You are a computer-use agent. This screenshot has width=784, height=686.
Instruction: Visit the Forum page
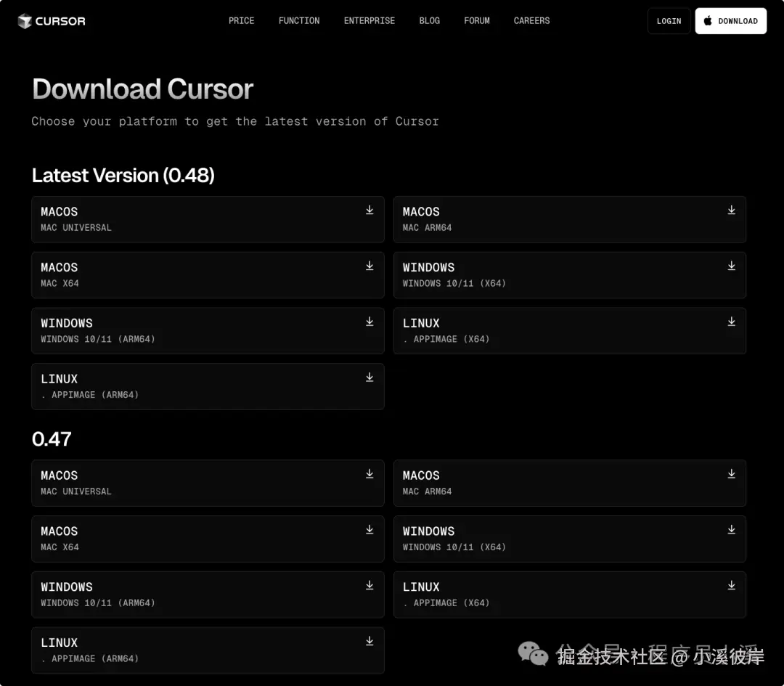(x=477, y=20)
